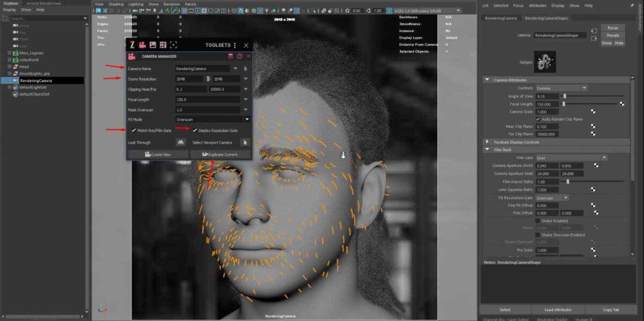The width and height of the screenshot is (644, 321).
Task: Open Camera Manager help via the question mark icon
Action: tap(239, 56)
